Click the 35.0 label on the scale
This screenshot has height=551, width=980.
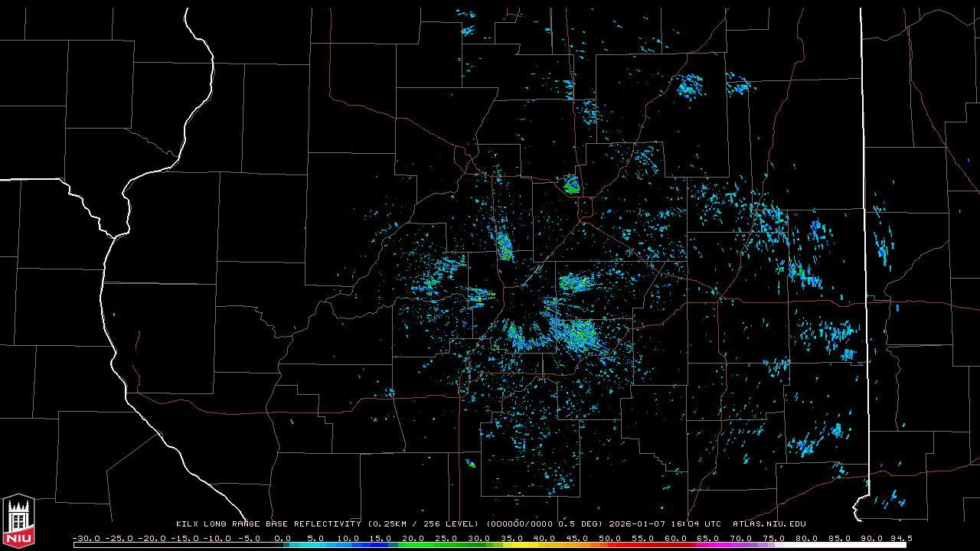click(511, 538)
